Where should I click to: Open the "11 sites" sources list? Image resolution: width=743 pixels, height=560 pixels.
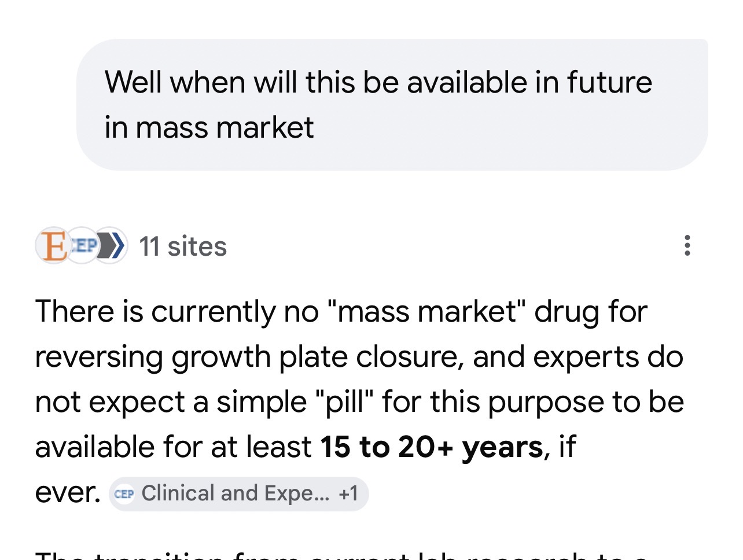tap(182, 246)
